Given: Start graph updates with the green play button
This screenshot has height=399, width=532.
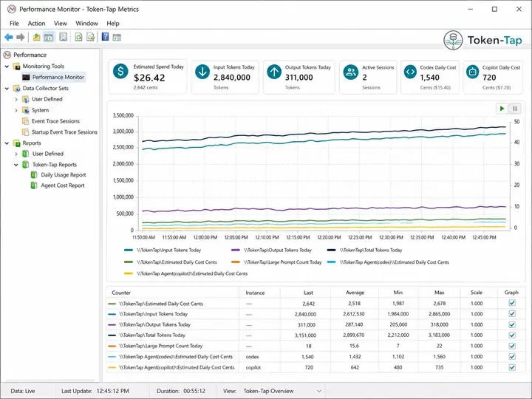Looking at the screenshot, I should coord(502,109).
